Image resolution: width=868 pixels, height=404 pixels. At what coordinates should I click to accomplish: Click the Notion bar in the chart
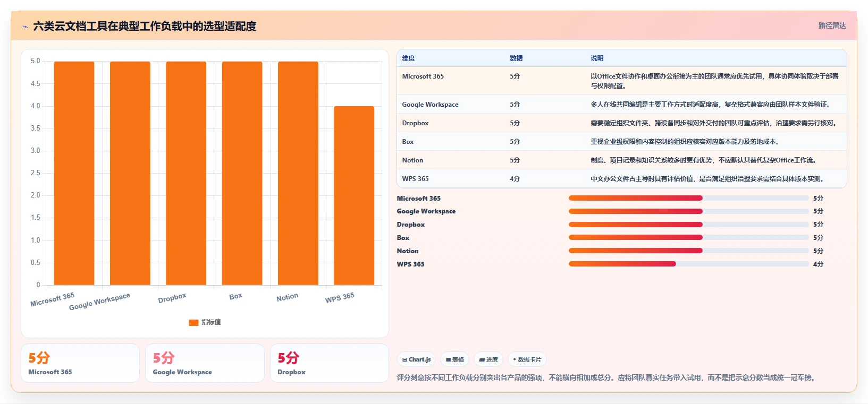pyautogui.click(x=298, y=173)
